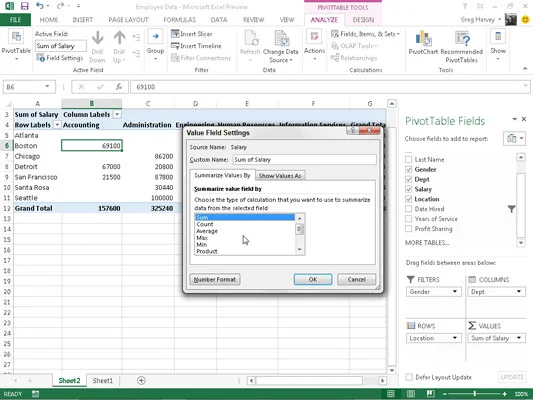
Task: Click into the Custom Name text field
Action: tap(304, 160)
